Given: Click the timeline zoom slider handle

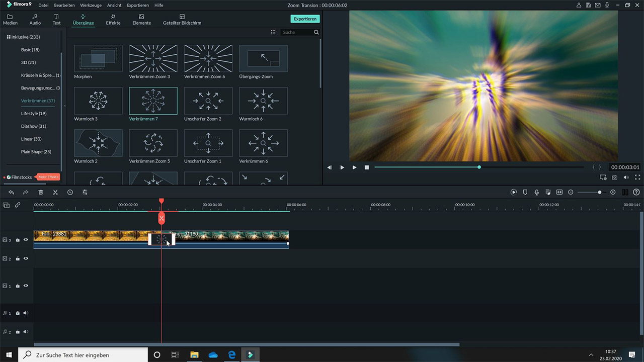Looking at the screenshot, I should [x=599, y=192].
